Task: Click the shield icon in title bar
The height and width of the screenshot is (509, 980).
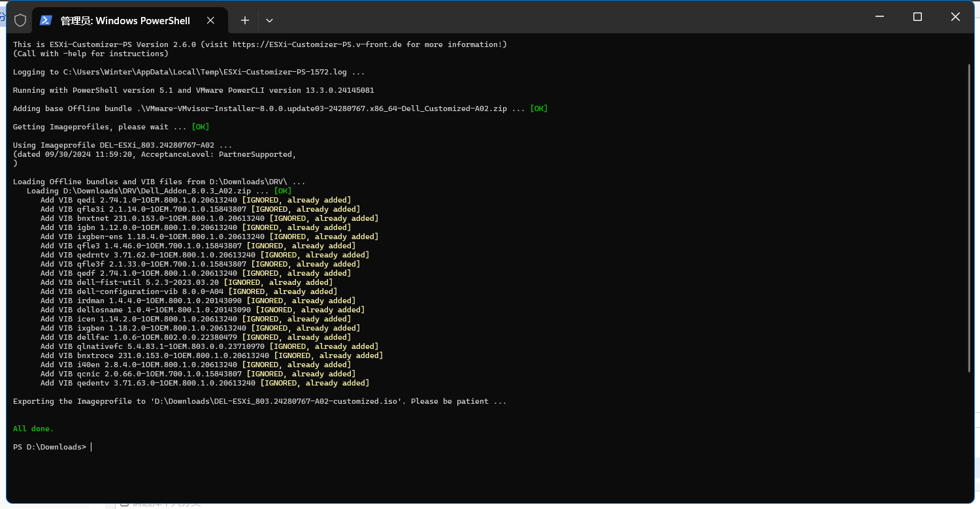Action: (20, 20)
